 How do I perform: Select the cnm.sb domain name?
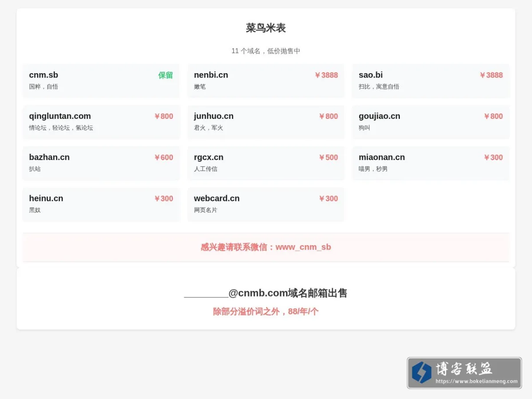(x=43, y=75)
